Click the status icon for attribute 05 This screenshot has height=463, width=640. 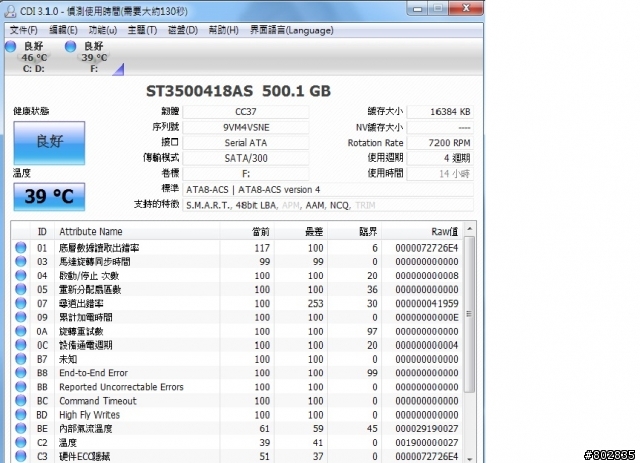(x=21, y=289)
